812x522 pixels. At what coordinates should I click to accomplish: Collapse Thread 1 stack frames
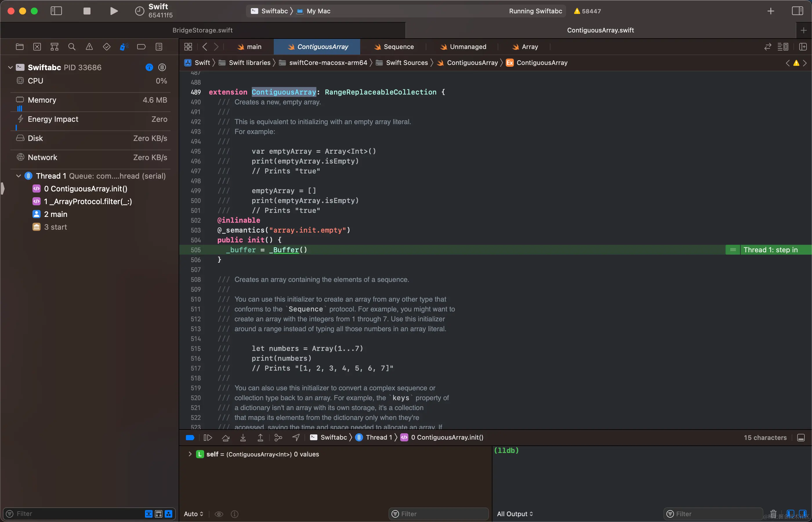point(19,176)
